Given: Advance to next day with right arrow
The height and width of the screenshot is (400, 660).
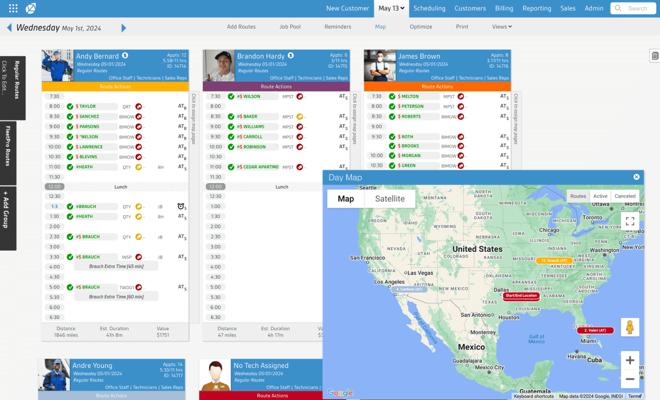Looking at the screenshot, I should [x=123, y=28].
